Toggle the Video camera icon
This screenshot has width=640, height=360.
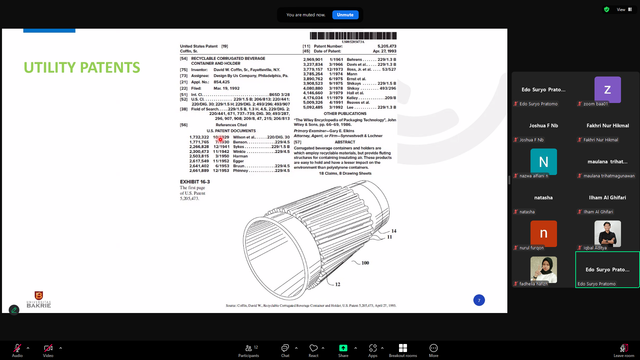pyautogui.click(x=48, y=348)
